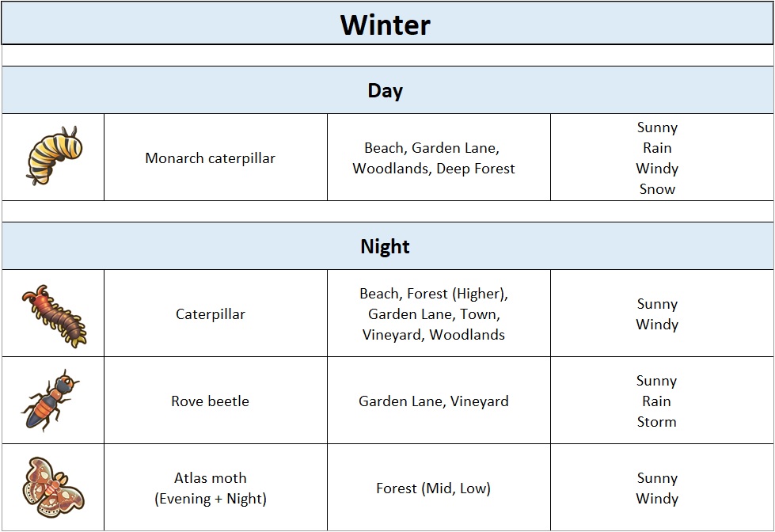
Task: Click the Garden Lane, Vineyard locations cell
Action: click(434, 401)
